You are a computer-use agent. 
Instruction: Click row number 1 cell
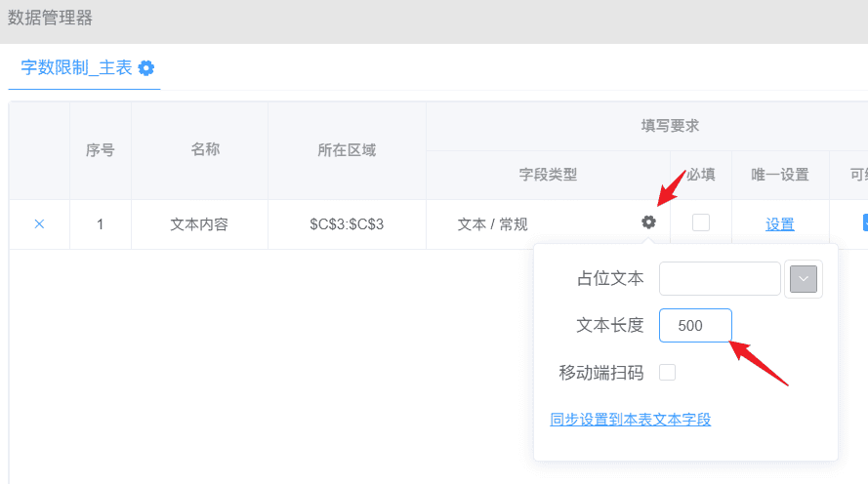101,224
